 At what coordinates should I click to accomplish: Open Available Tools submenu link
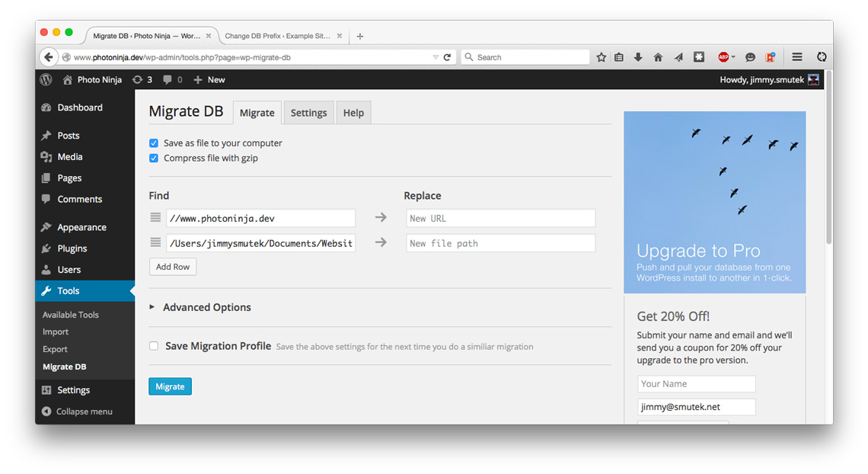pos(71,315)
